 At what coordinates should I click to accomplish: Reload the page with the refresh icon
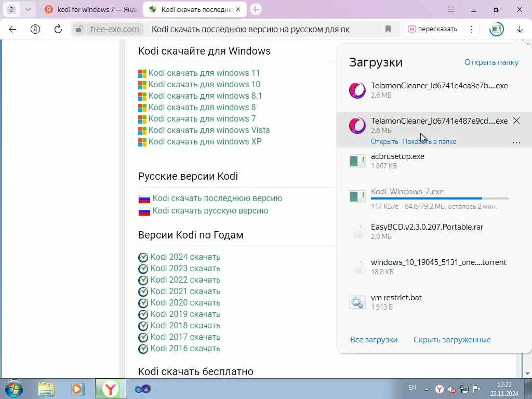tap(58, 29)
